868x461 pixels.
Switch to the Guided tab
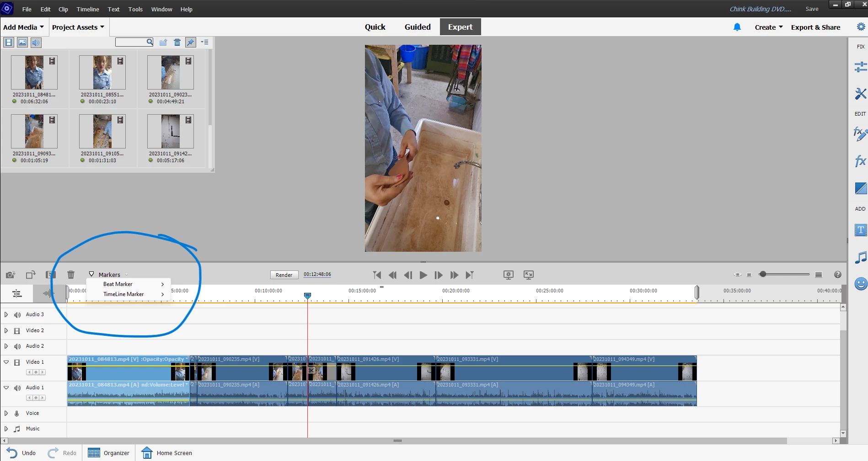coord(418,27)
